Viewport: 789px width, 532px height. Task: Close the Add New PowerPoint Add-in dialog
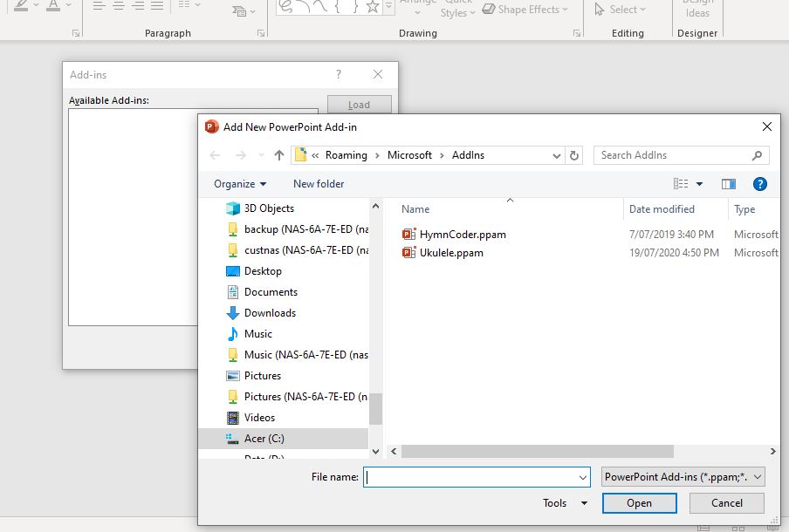pyautogui.click(x=767, y=126)
